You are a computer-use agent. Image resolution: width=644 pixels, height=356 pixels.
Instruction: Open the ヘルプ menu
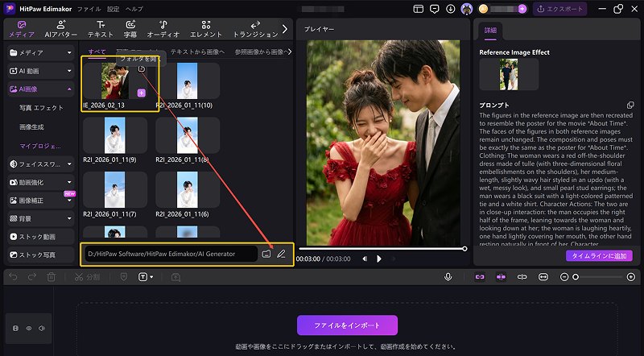click(134, 9)
